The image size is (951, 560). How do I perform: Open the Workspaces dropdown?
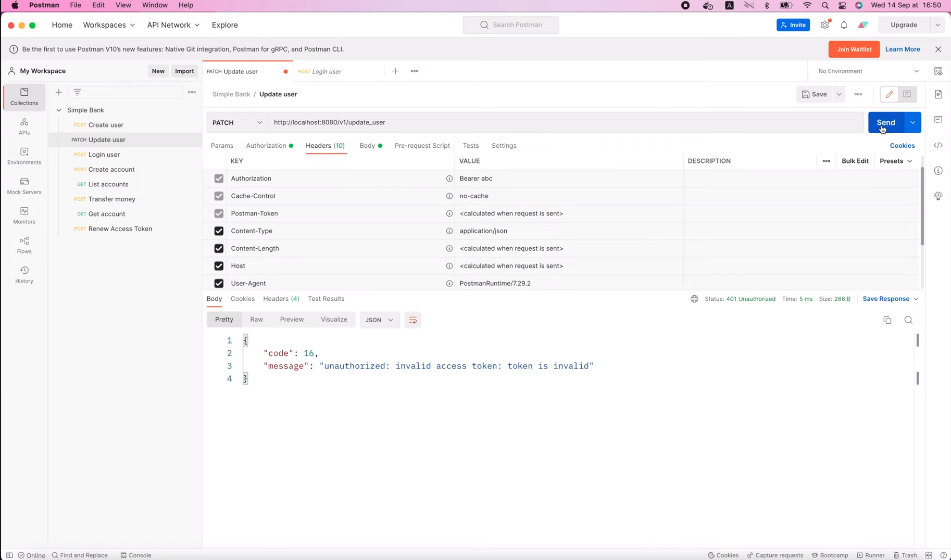pyautogui.click(x=109, y=25)
